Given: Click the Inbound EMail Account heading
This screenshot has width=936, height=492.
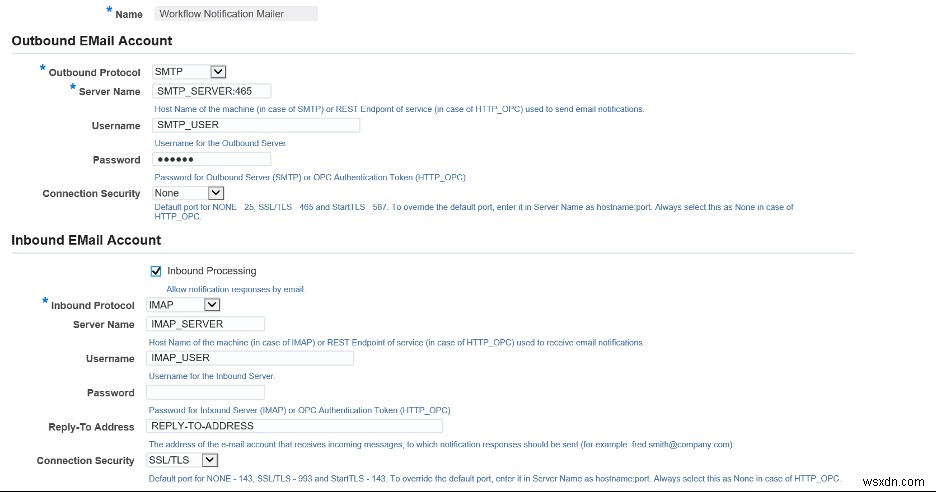Looking at the screenshot, I should click(x=86, y=240).
